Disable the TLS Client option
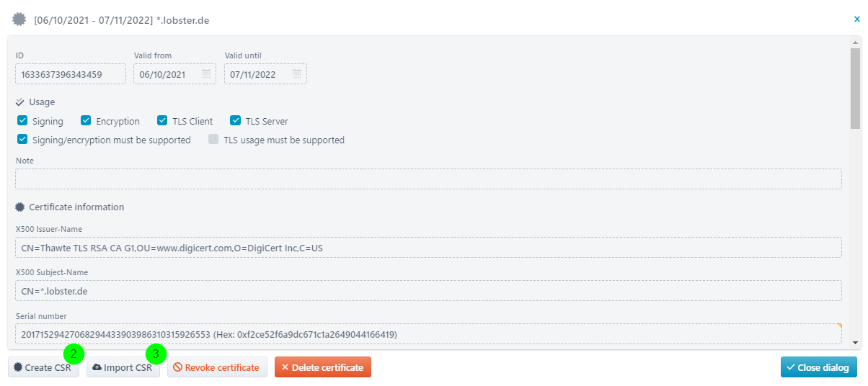Image resolution: width=868 pixels, height=386 pixels. (162, 121)
